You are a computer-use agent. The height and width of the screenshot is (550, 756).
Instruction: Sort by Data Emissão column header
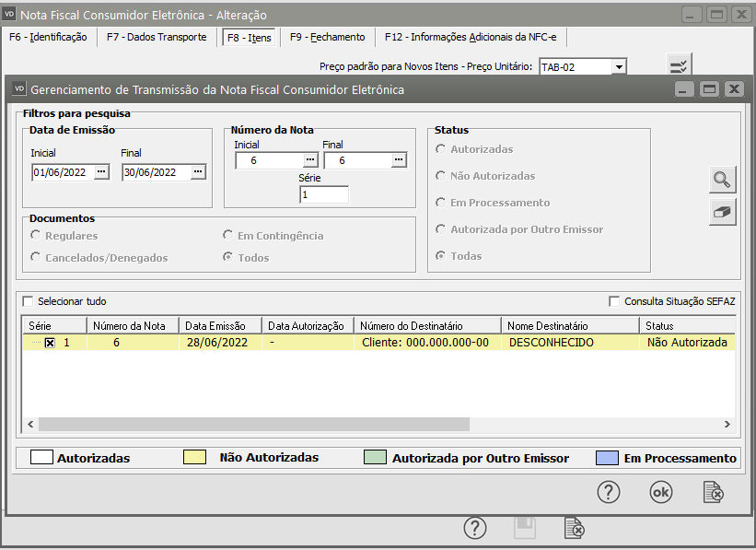[219, 325]
